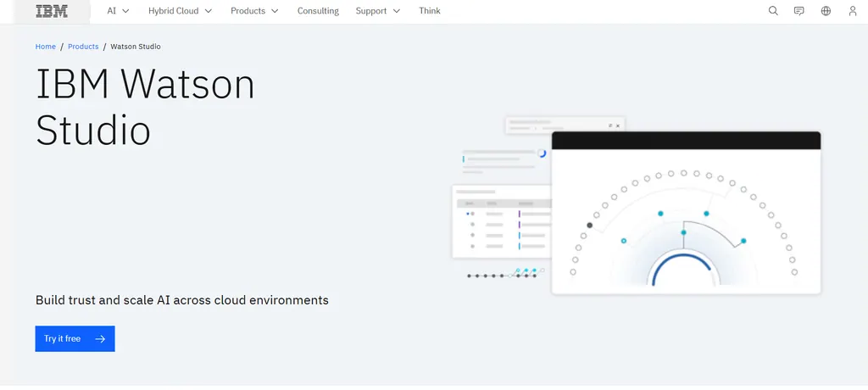This screenshot has height=390, width=868.
Task: Expand the AI menu
Action: (x=118, y=11)
